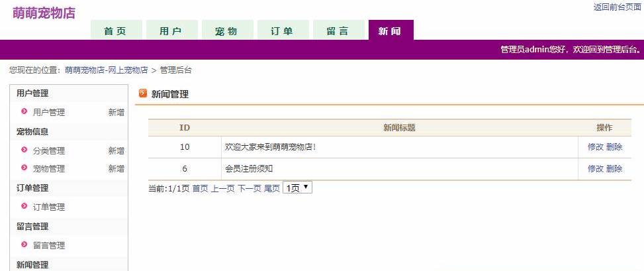Image resolution: width=644 pixels, height=271 pixels.
Task: Click the bullet icon beside 留言管理 link
Action: 24,245
